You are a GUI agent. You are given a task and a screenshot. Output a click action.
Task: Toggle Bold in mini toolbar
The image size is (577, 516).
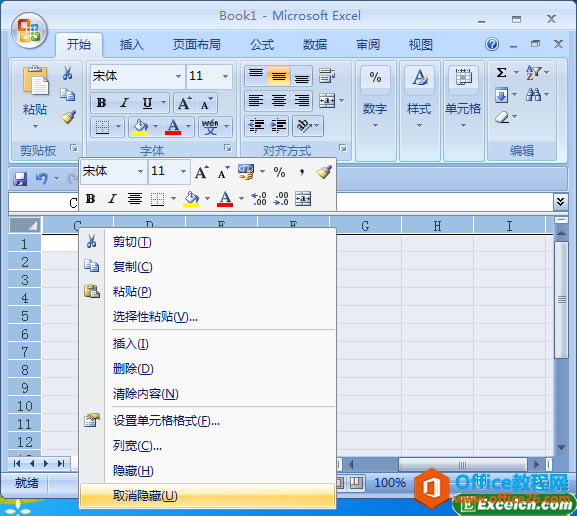(x=90, y=199)
